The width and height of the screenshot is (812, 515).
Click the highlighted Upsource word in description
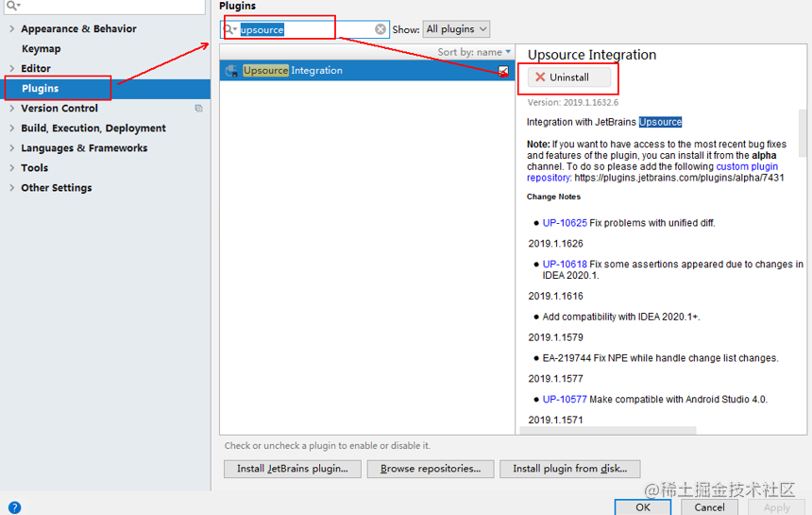(x=660, y=122)
